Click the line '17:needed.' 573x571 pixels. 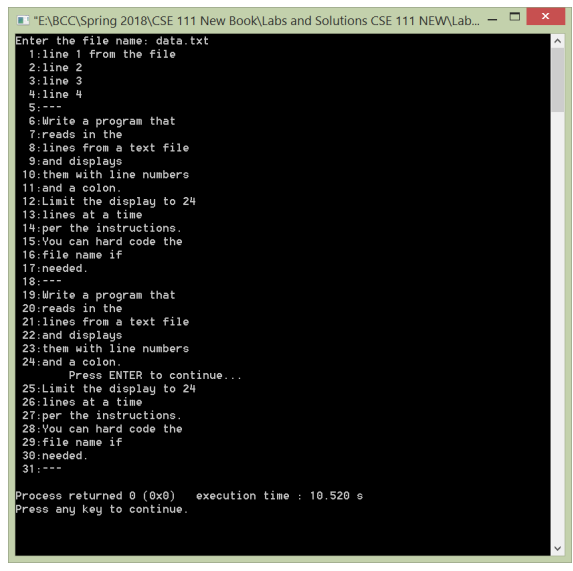click(x=55, y=268)
